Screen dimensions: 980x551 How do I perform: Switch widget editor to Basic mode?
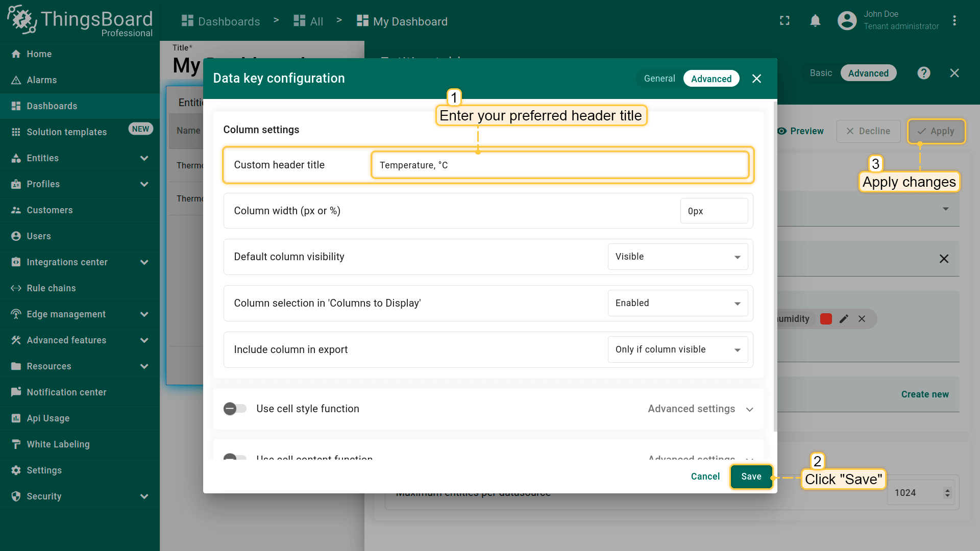tap(821, 73)
